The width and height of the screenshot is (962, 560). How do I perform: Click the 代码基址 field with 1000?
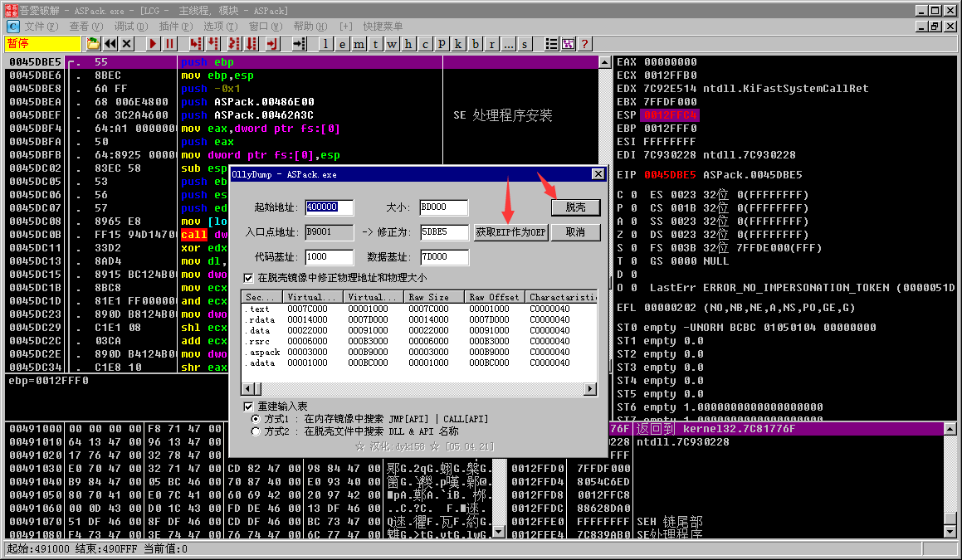point(329,257)
